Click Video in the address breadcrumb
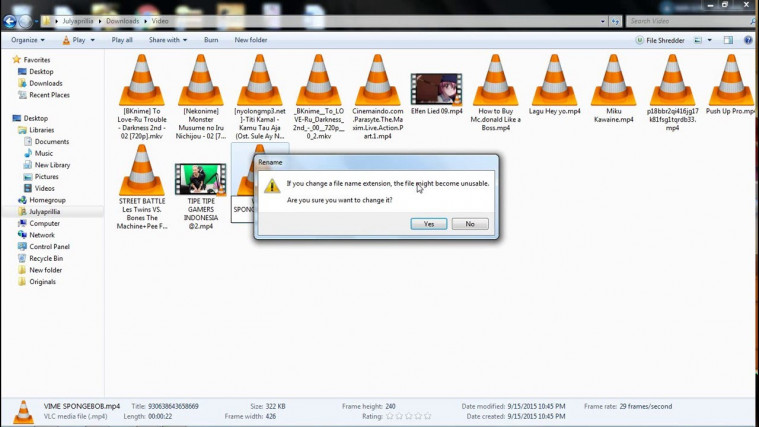759x427 pixels. point(160,21)
